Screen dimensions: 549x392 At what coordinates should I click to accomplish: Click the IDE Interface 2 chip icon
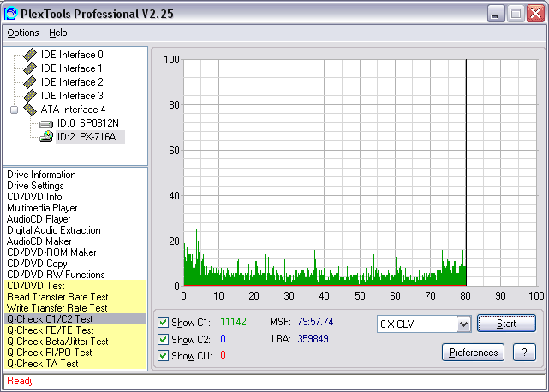pos(30,82)
